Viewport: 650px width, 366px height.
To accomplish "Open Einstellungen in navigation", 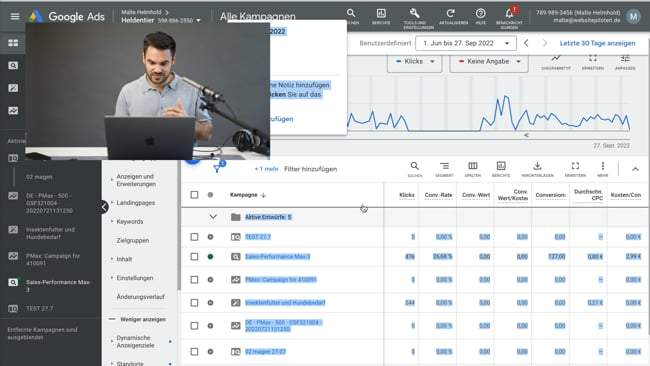I will pyautogui.click(x=135, y=278).
